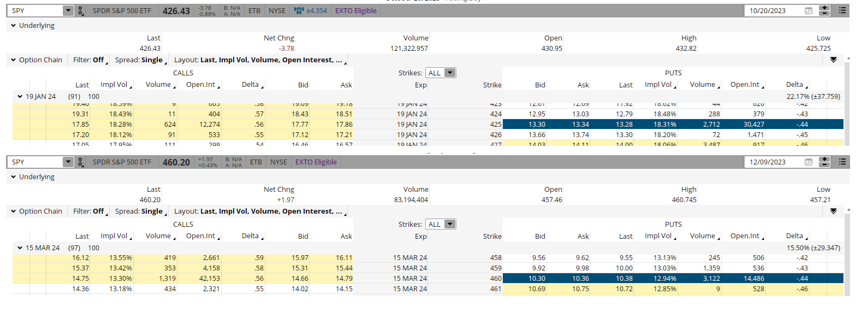Open Layout menu in the 460.20 SPY chain
This screenshot has width=868, height=312.
[x=258, y=211]
